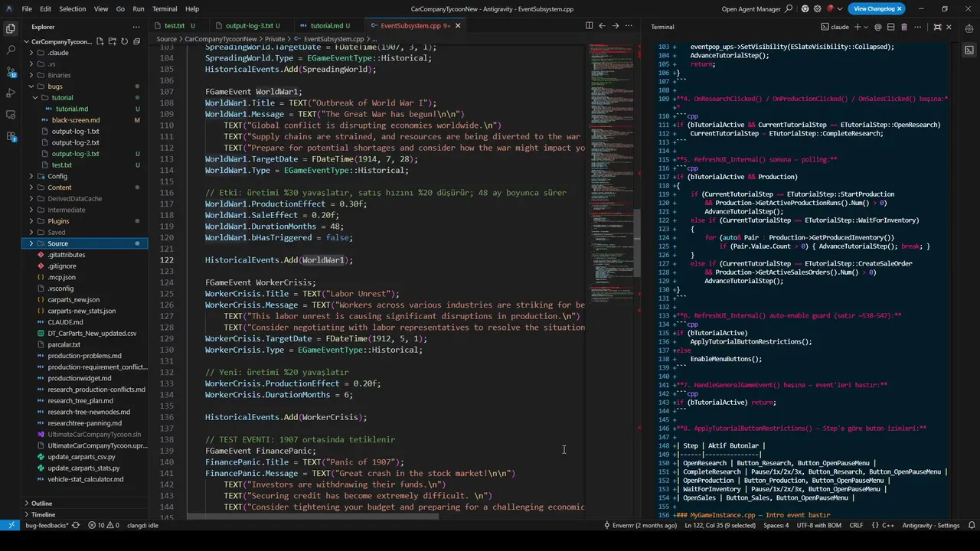
Task: Open the File menu
Action: [x=27, y=8]
